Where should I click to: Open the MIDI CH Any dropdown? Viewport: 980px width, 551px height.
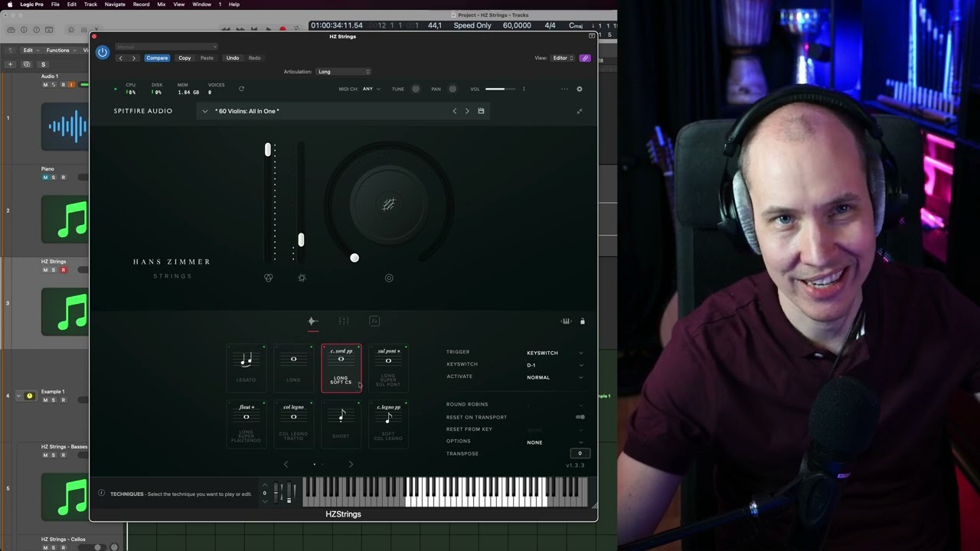click(371, 89)
